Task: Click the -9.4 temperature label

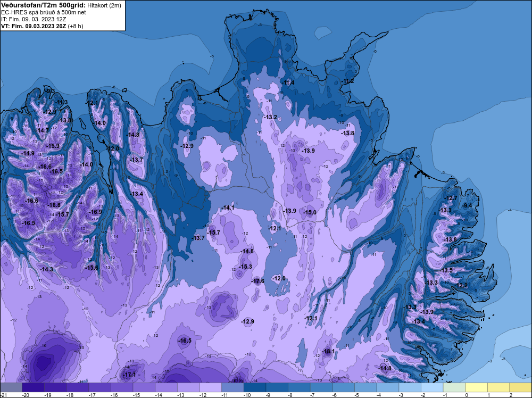Action: coord(467,205)
